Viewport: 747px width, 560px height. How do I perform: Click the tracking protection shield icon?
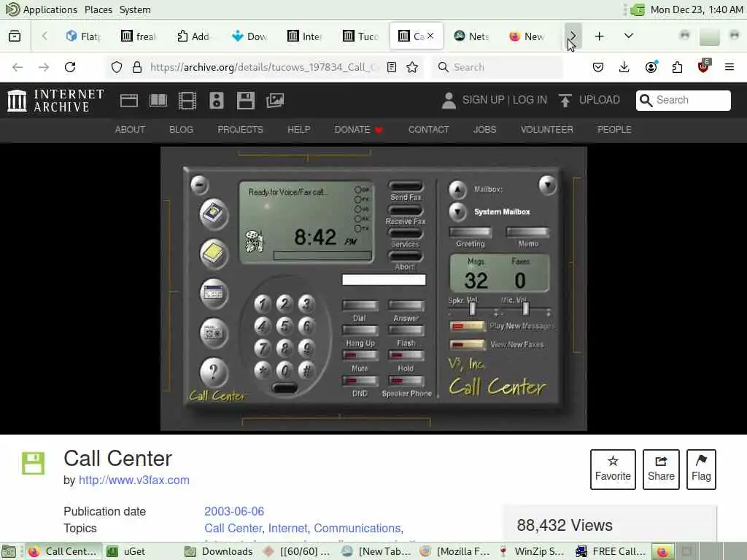coord(117,67)
